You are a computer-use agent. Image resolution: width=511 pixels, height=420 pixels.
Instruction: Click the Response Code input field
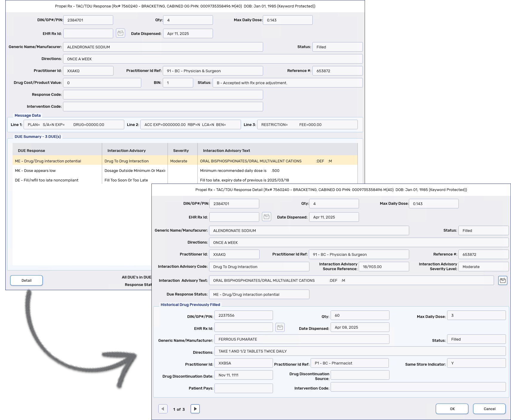tap(163, 95)
